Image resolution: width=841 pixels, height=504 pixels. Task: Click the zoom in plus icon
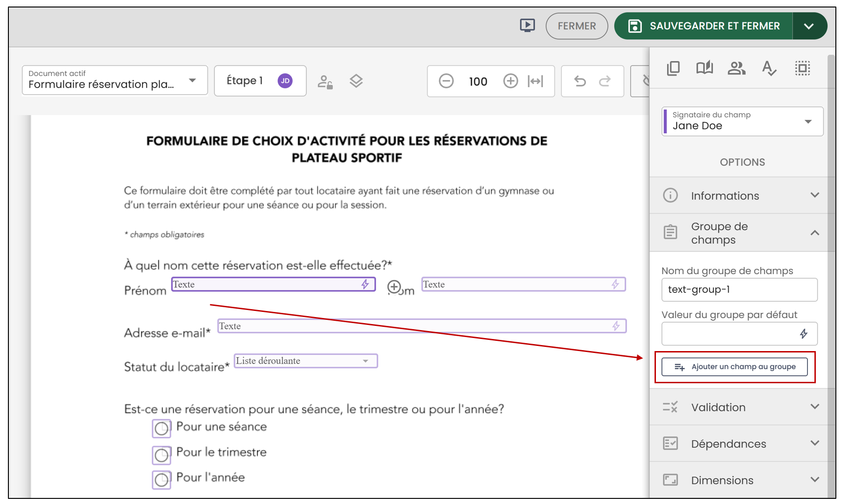pyautogui.click(x=510, y=81)
